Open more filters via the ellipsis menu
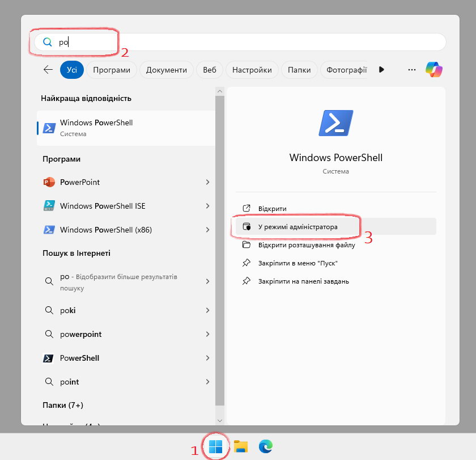 411,69
